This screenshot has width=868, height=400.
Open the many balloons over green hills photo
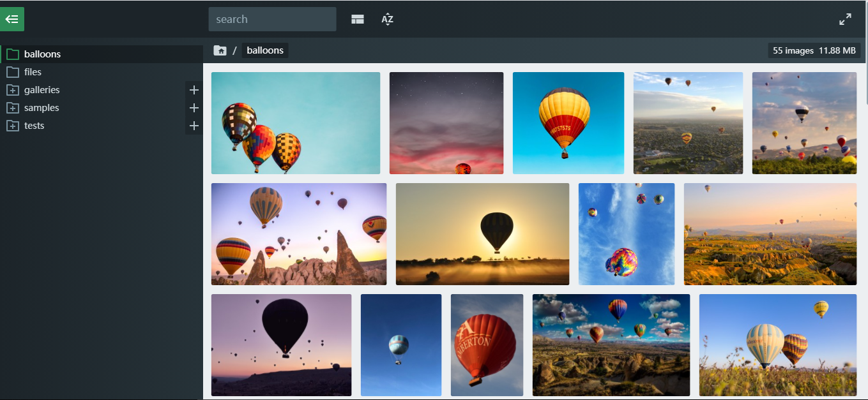pos(804,123)
